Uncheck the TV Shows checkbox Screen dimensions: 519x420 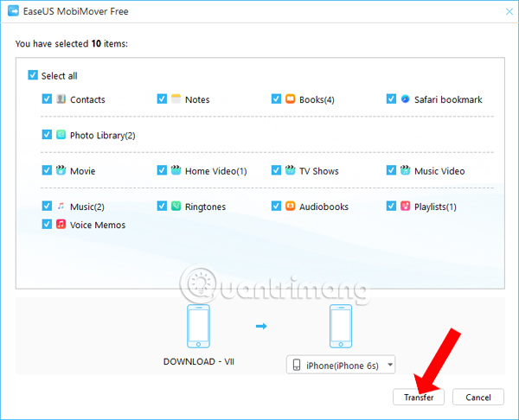[276, 170]
